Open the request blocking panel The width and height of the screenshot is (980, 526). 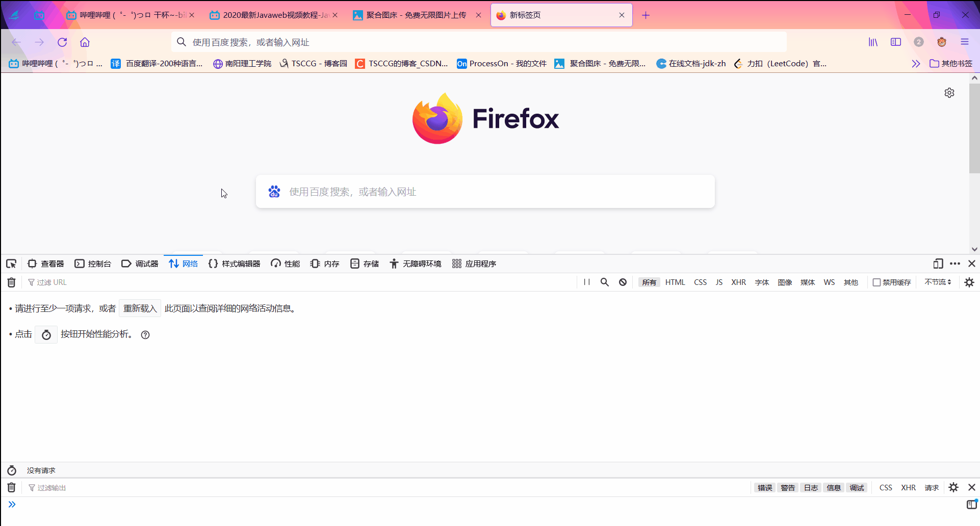pos(623,282)
